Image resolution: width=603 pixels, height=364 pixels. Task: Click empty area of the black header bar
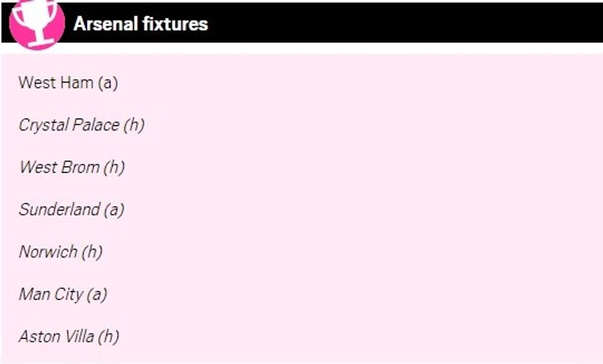[400, 23]
